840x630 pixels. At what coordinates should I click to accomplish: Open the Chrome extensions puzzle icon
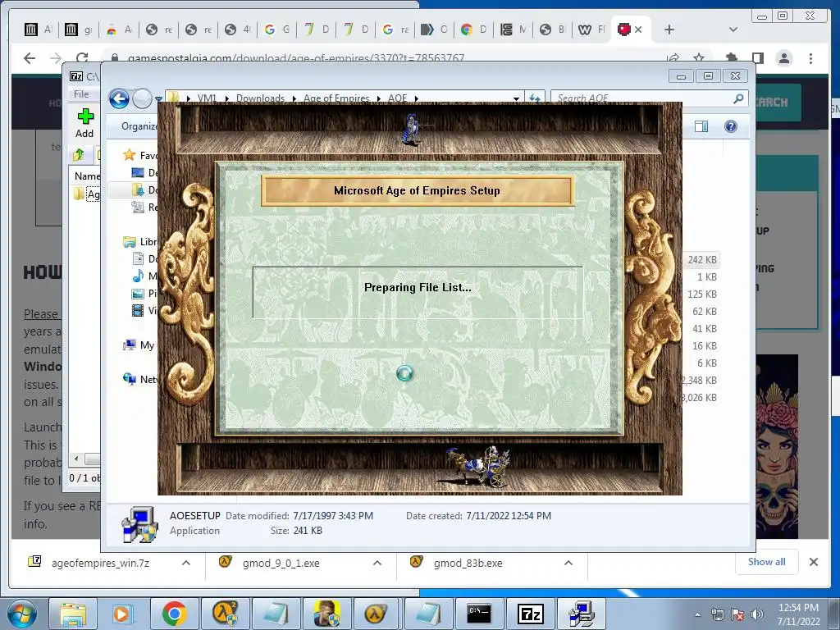click(x=731, y=58)
